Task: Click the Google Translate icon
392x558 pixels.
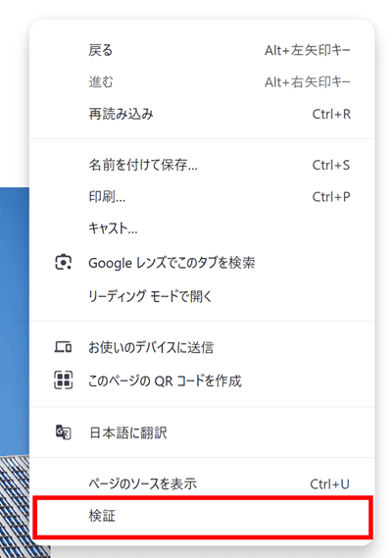Action: (64, 432)
